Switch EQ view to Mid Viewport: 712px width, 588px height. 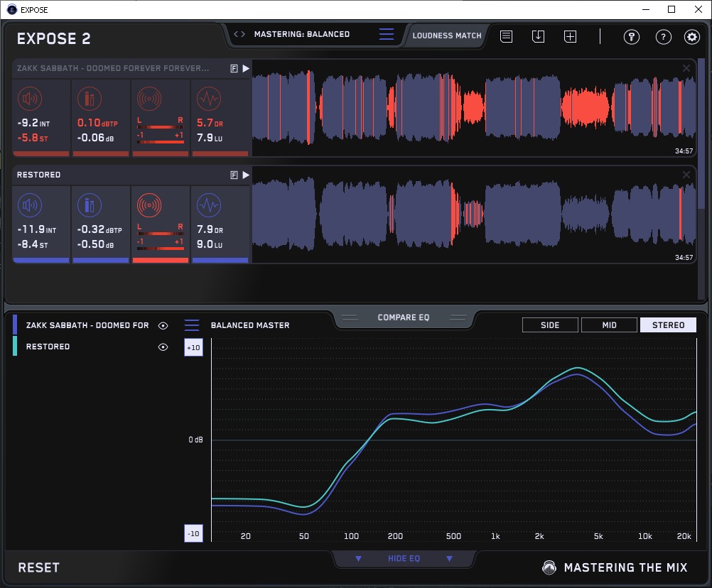pyautogui.click(x=609, y=325)
